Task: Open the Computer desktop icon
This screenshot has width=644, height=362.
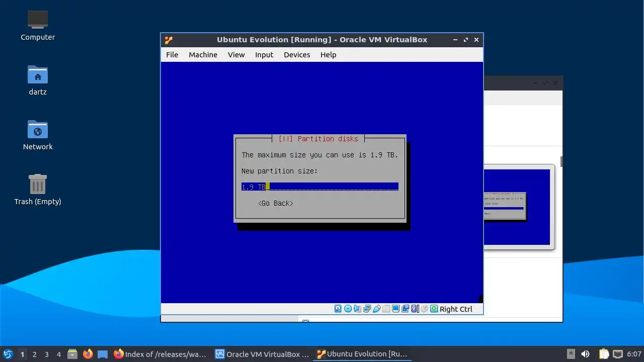Action: coord(38,25)
